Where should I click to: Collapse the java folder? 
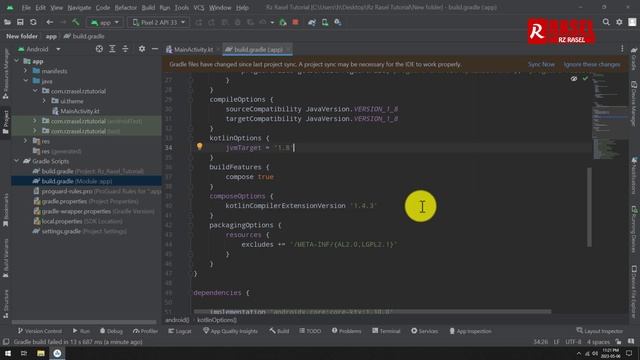(26, 81)
